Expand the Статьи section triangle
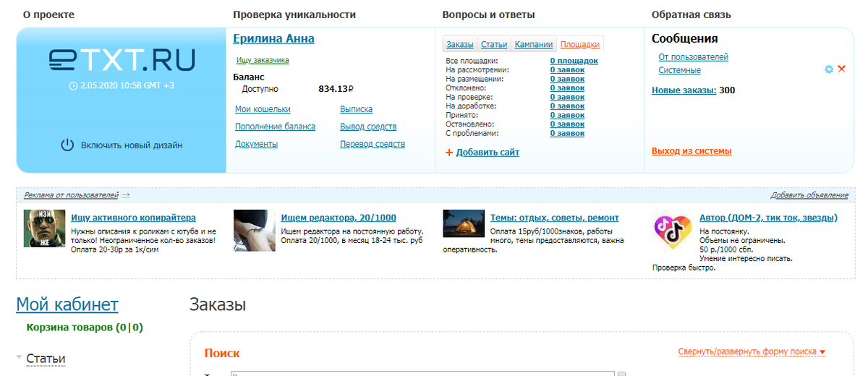The height and width of the screenshot is (376, 868). point(19,358)
